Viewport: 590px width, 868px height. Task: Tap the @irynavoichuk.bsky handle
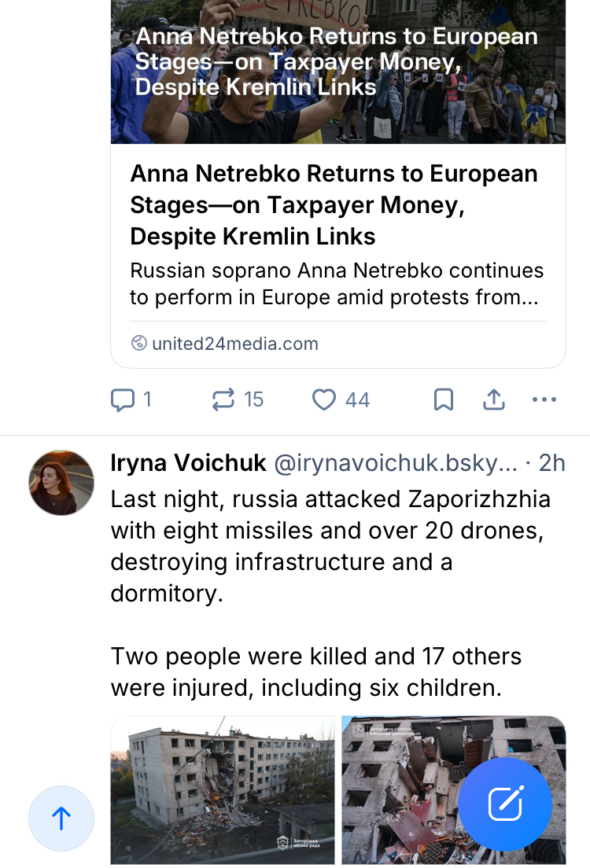point(395,464)
